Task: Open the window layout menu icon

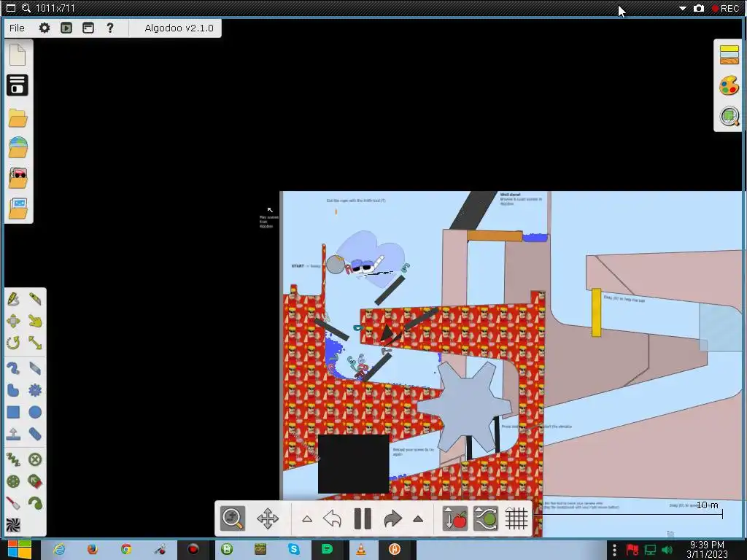Action: point(88,28)
